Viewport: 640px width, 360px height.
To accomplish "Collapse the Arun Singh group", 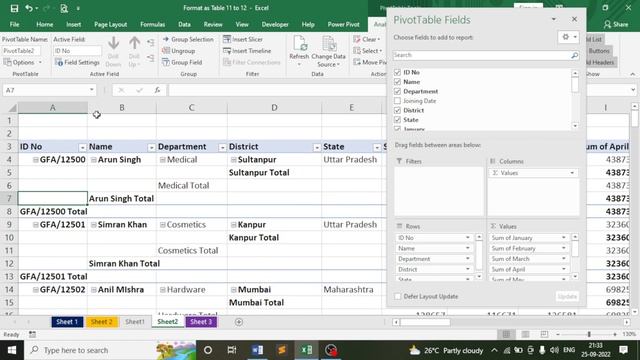I will [x=93, y=160].
